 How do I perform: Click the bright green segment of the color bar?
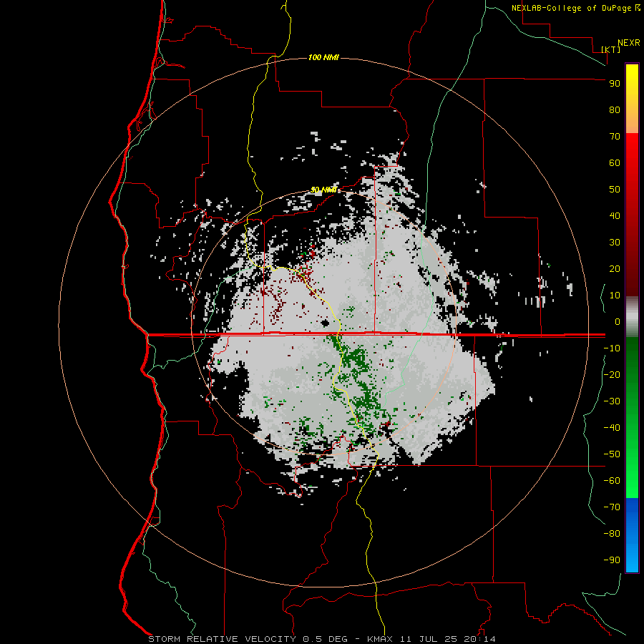click(x=632, y=418)
